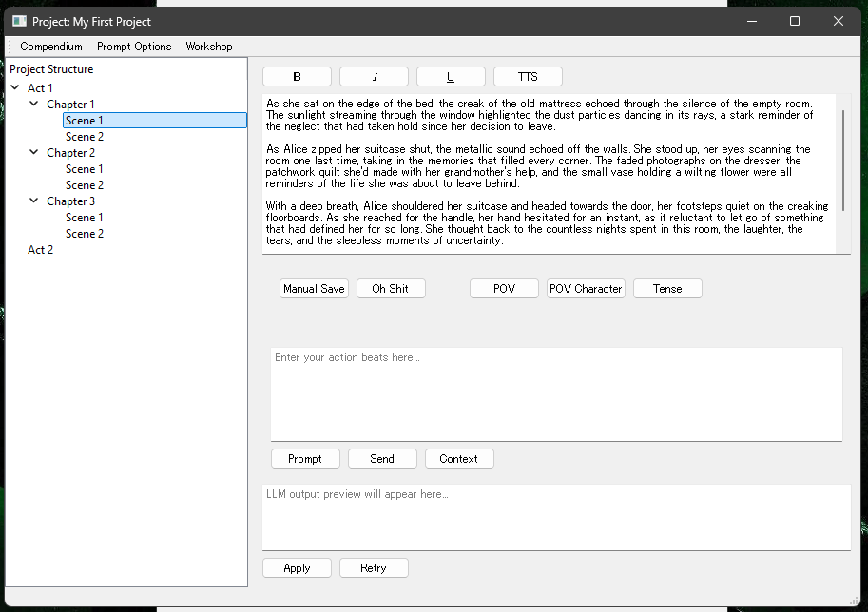Open the Compendium menu
This screenshot has width=868, height=612.
coord(51,47)
